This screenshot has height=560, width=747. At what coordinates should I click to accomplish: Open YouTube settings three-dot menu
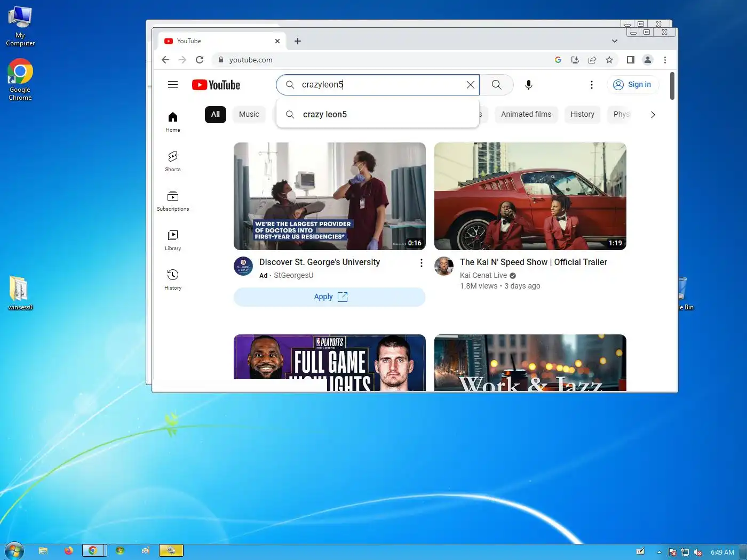[591, 85]
